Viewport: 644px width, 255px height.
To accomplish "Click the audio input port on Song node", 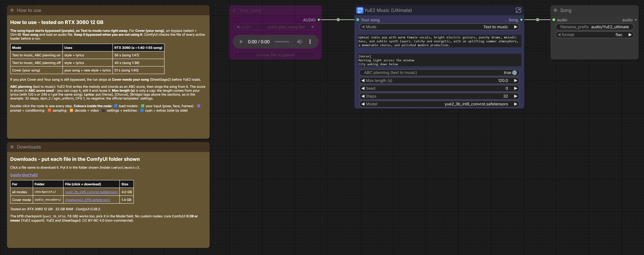I will click(554, 20).
